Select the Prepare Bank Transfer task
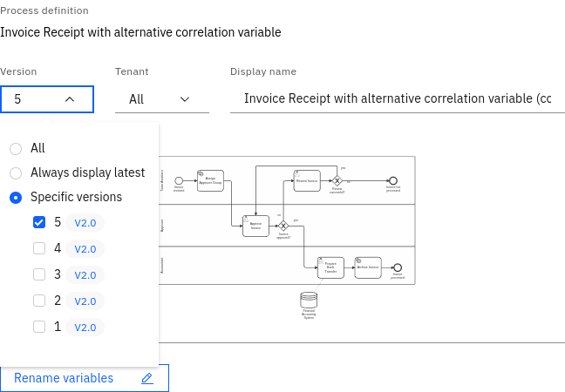The height and width of the screenshot is (392, 565). point(330,267)
